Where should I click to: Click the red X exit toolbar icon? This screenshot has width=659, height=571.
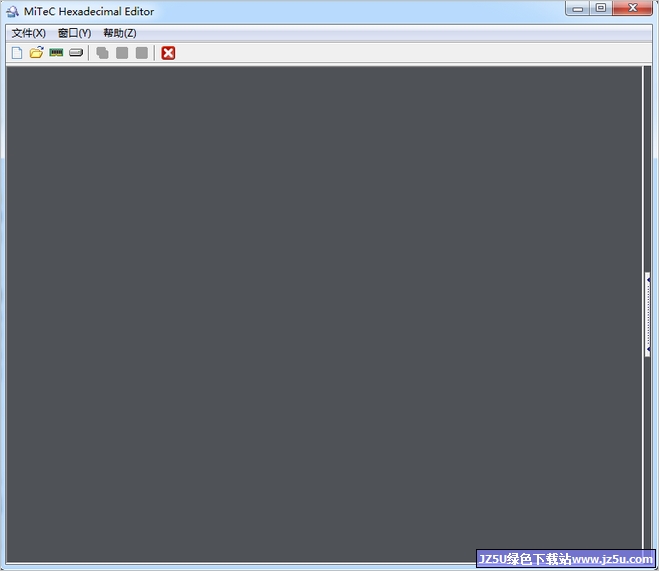click(168, 53)
